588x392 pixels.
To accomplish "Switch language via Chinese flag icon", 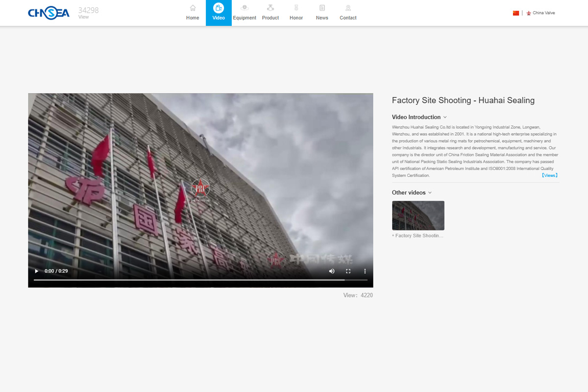I will click(x=516, y=13).
